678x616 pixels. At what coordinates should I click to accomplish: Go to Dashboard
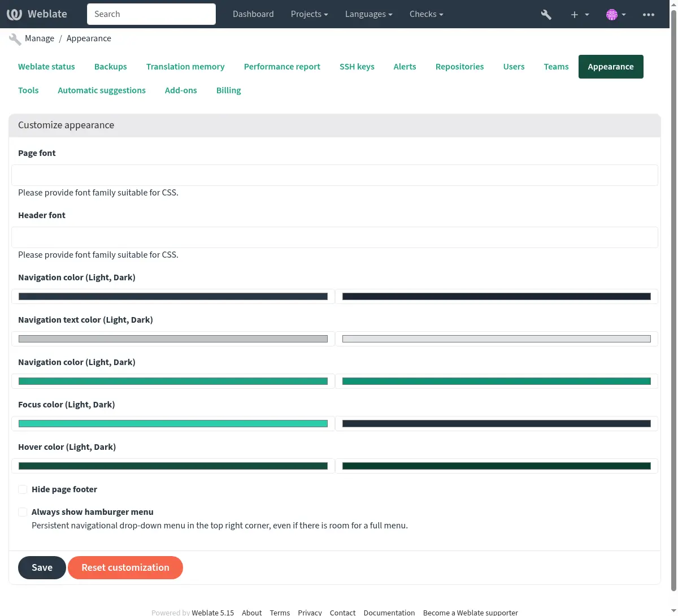click(253, 14)
